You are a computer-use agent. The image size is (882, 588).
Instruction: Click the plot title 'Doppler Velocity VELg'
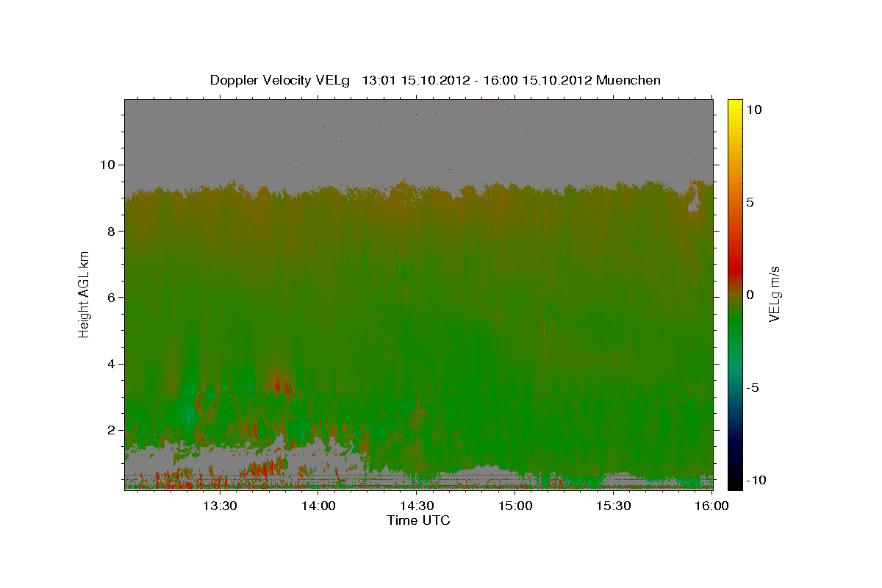coord(280,80)
